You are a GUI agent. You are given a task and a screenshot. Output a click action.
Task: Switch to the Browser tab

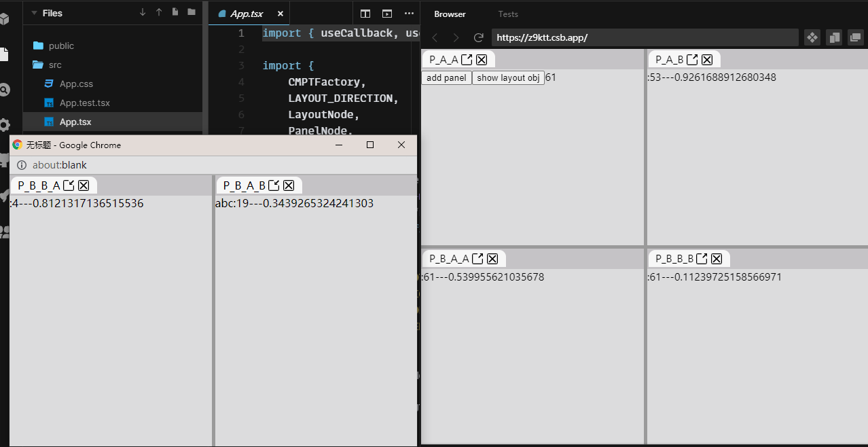click(450, 14)
